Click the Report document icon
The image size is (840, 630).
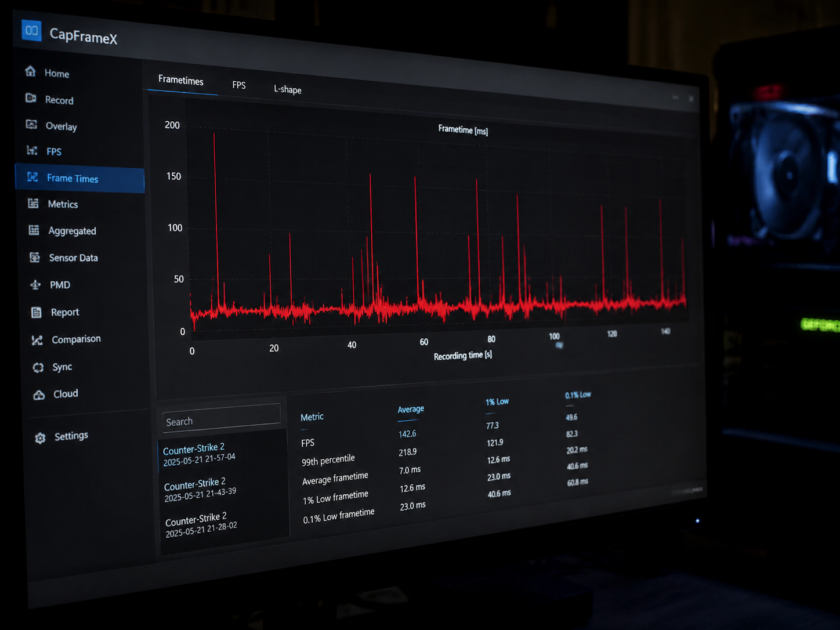pyautogui.click(x=37, y=312)
